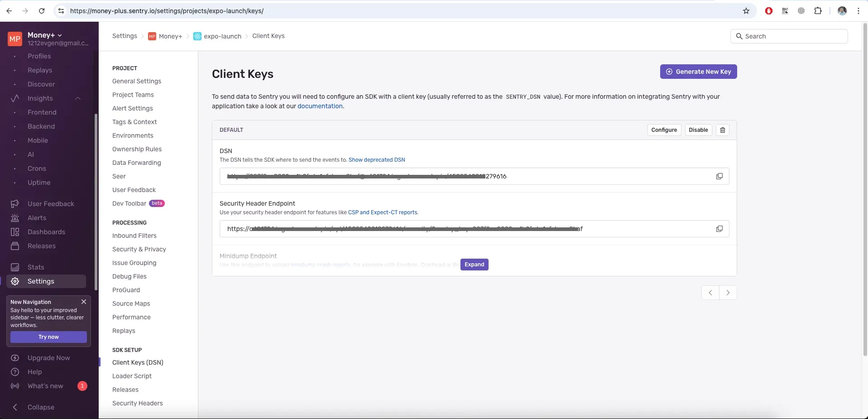Open Data Forwarding settings
This screenshot has width=868, height=419.
[137, 163]
